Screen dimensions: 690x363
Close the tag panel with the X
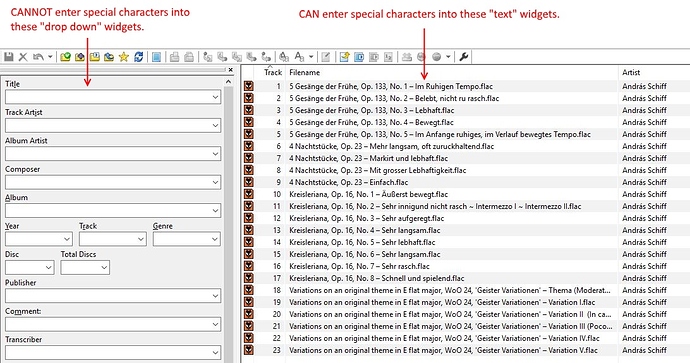point(231,70)
